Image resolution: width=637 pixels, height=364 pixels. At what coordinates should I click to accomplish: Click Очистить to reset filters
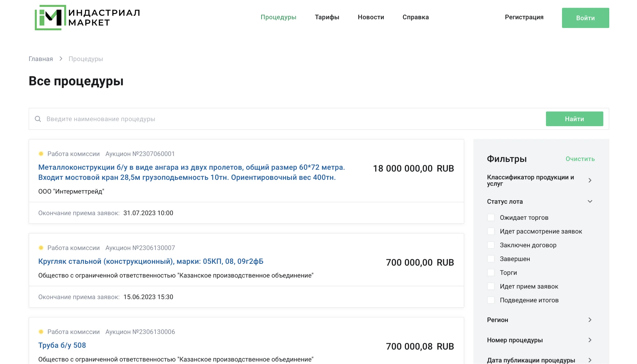[x=580, y=159]
